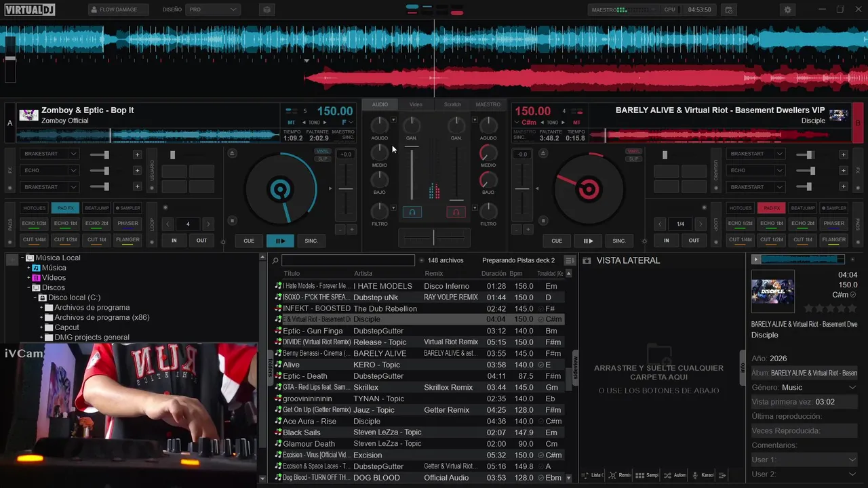This screenshot has width=868, height=488.
Task: Select deck A SAMPLER pad page
Action: pyautogui.click(x=127, y=208)
